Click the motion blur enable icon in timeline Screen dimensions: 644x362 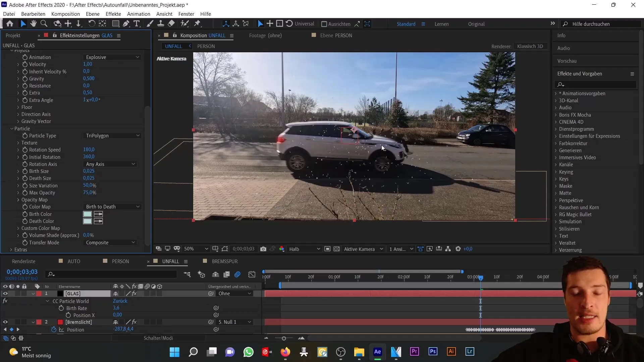tap(237, 274)
